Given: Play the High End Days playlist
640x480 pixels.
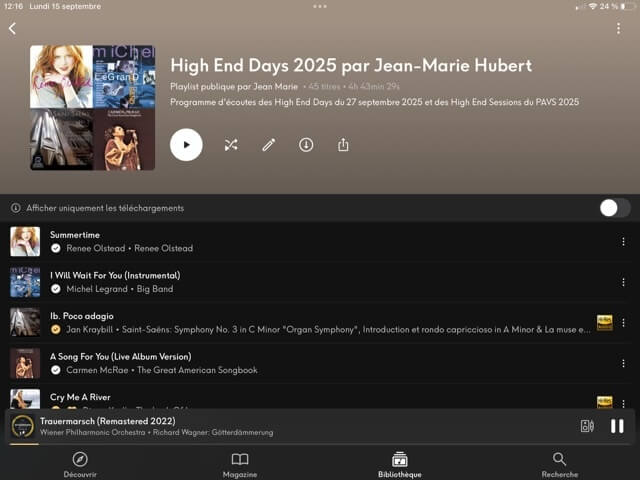Looking at the screenshot, I should tap(186, 144).
